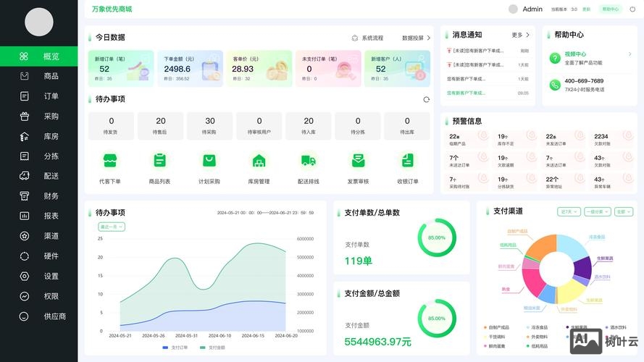Click the 2234 欠款对账 warning tile

pos(613,139)
